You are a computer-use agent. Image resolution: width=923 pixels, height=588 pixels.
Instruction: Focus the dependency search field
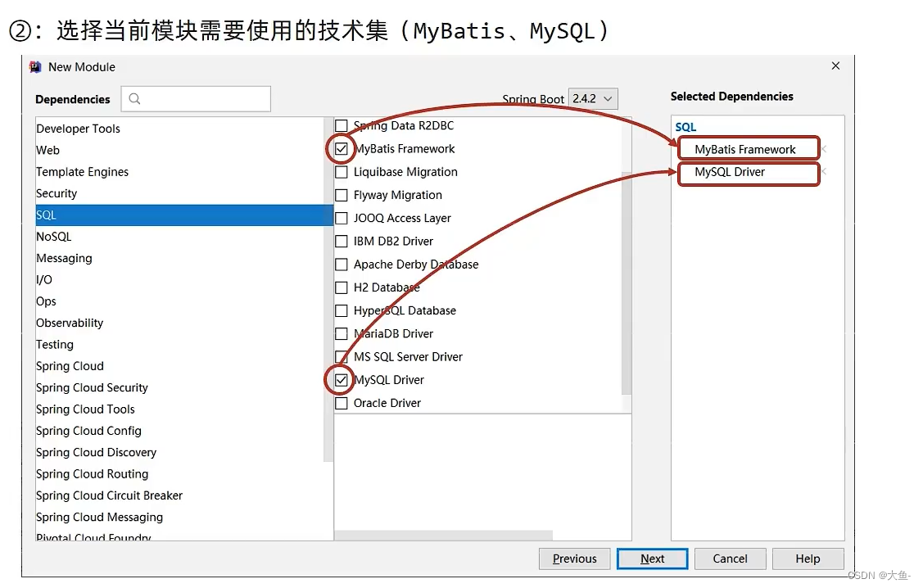click(x=196, y=99)
